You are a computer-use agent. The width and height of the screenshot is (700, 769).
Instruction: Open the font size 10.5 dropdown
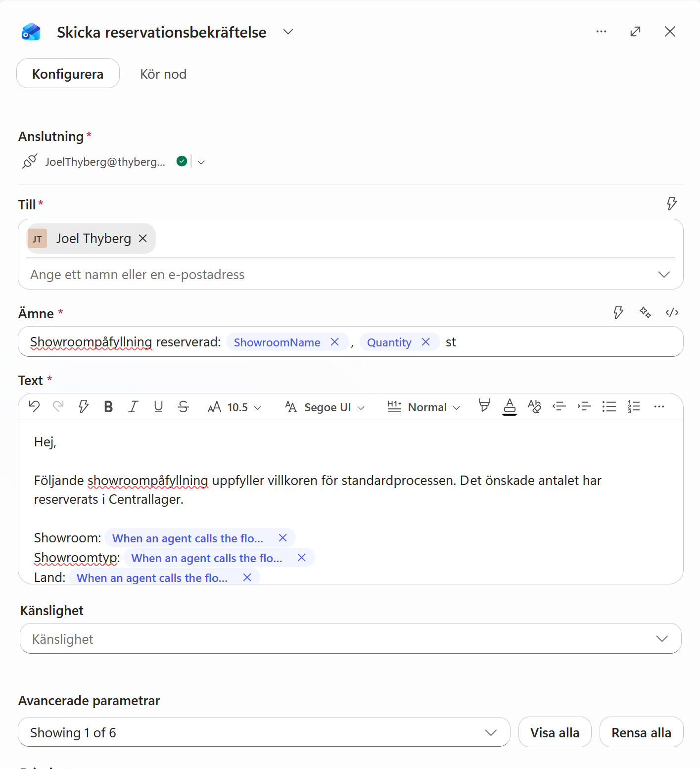click(234, 407)
